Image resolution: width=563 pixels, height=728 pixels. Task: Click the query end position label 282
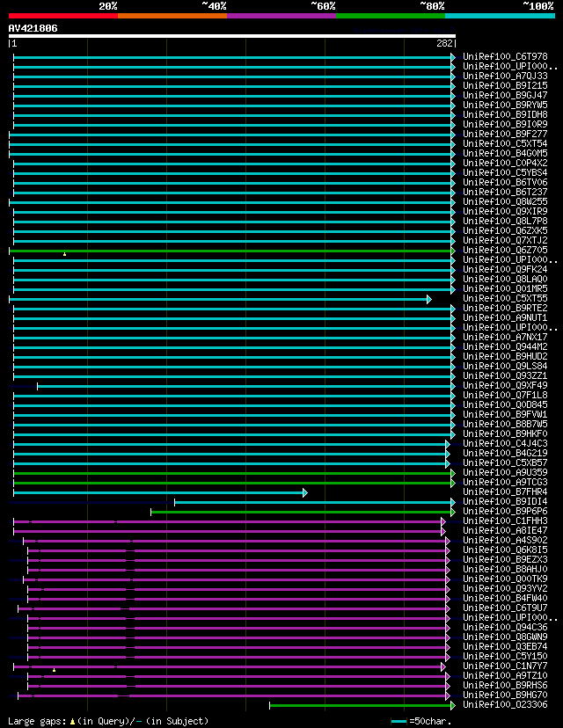444,43
